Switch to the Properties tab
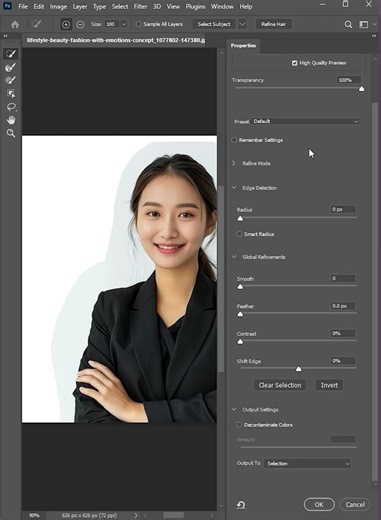 pos(243,46)
